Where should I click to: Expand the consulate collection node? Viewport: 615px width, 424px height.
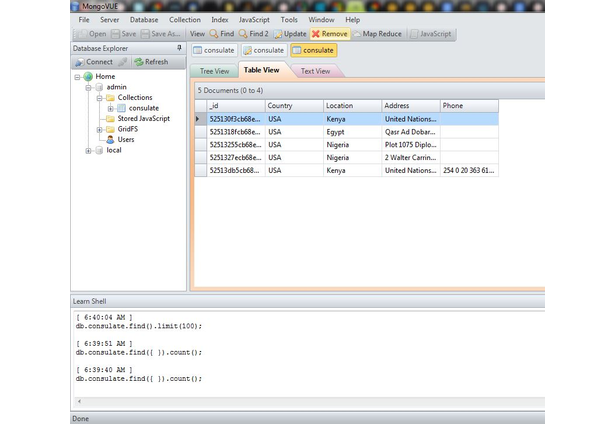tap(110, 108)
